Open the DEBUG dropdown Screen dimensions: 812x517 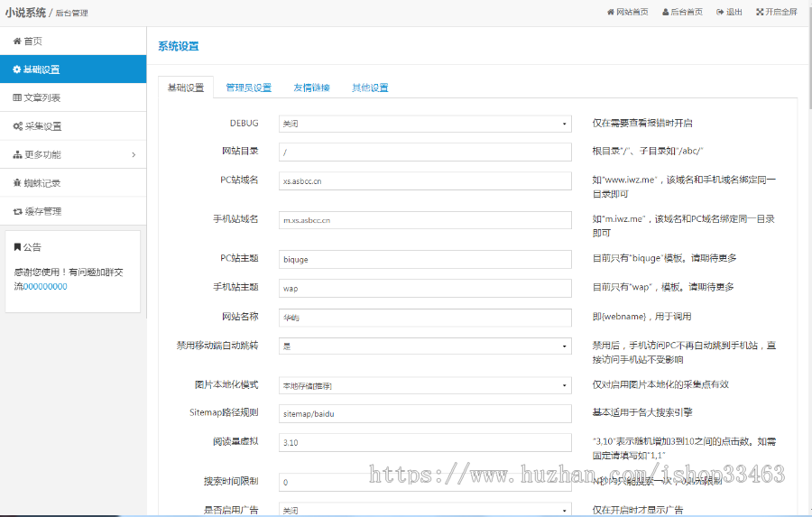425,124
